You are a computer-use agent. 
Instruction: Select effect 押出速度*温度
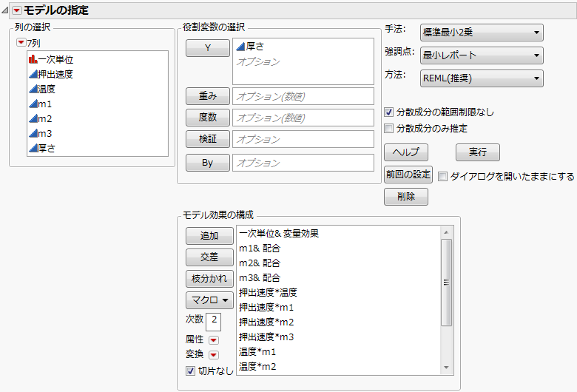(268, 292)
